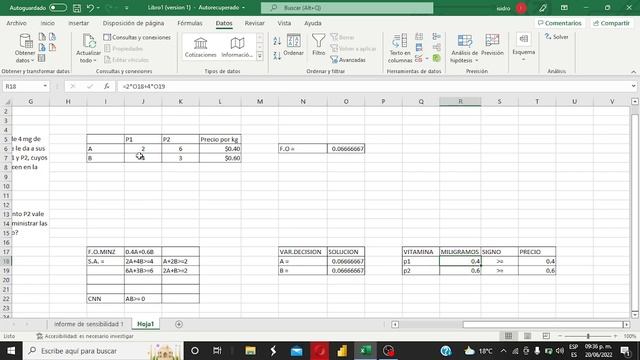Click the Compartir button
640x360 pixels.
tap(611, 23)
